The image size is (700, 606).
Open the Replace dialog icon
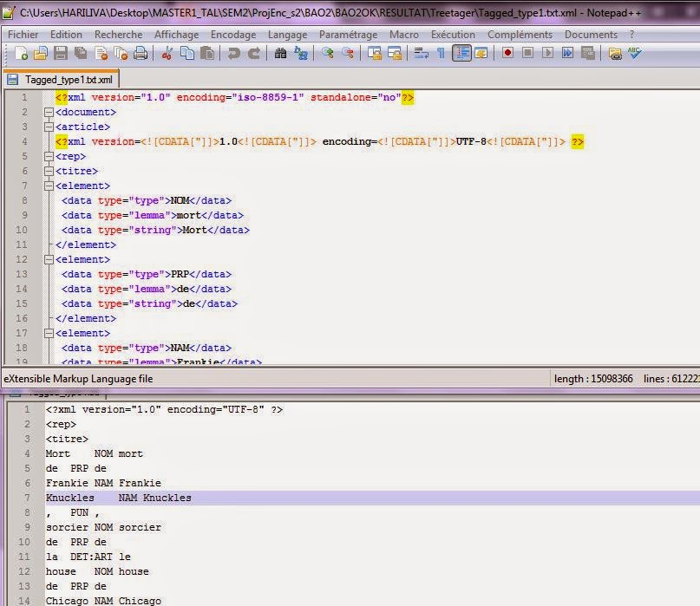(301, 53)
